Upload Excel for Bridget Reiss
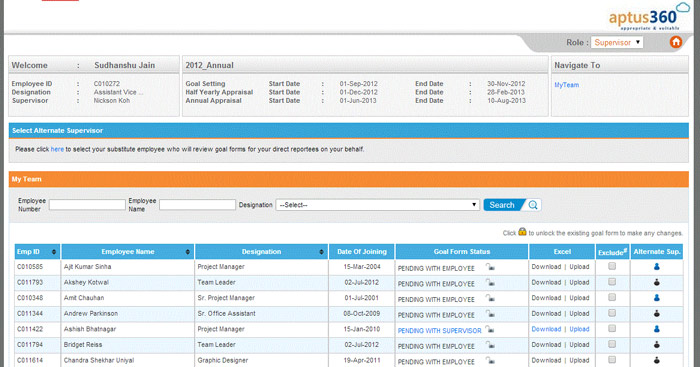 [x=579, y=345]
